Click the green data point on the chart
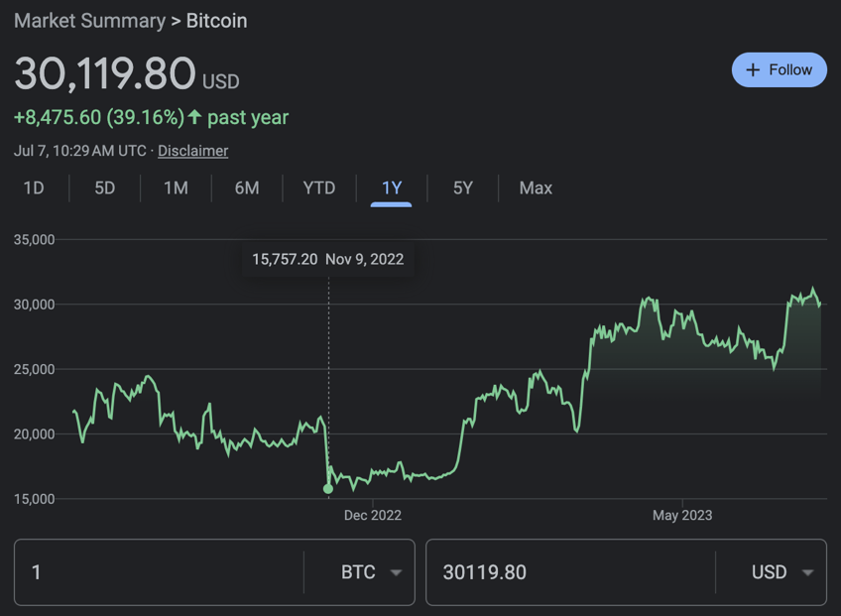841x616 pixels. (328, 489)
